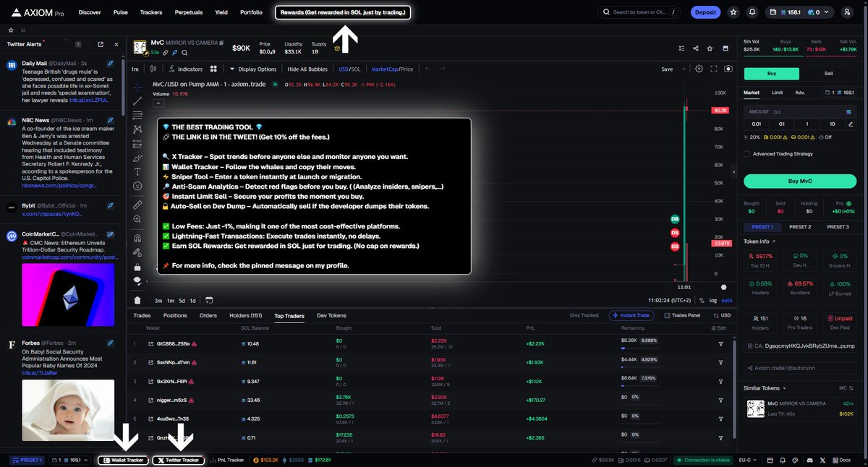The width and height of the screenshot is (868, 467).
Task: Click the chart settings gear icon
Action: [x=699, y=69]
